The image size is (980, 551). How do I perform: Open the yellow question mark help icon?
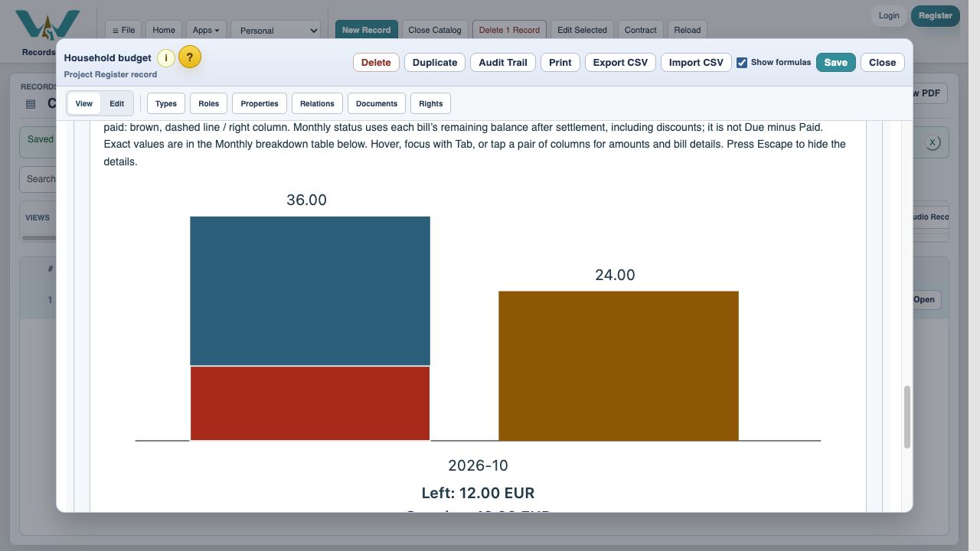point(190,57)
